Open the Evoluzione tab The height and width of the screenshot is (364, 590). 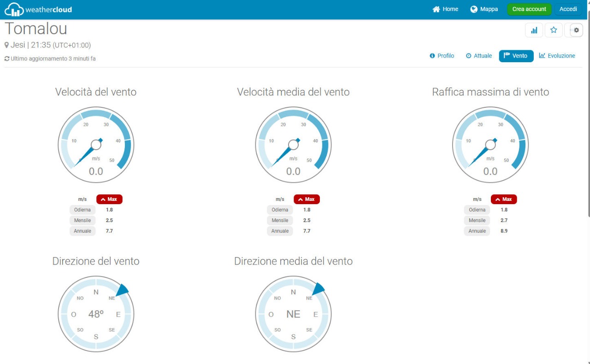[x=557, y=56]
